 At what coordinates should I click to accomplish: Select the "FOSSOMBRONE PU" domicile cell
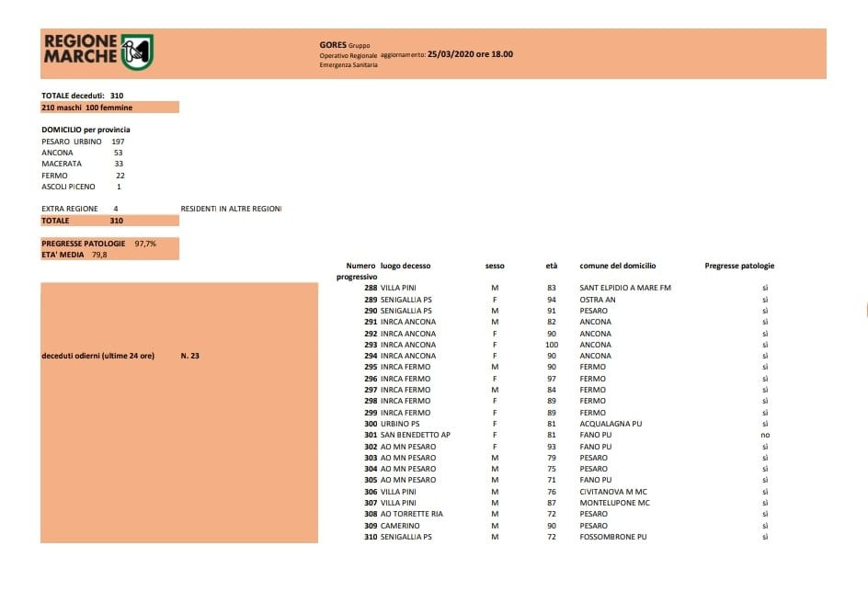tap(612, 537)
